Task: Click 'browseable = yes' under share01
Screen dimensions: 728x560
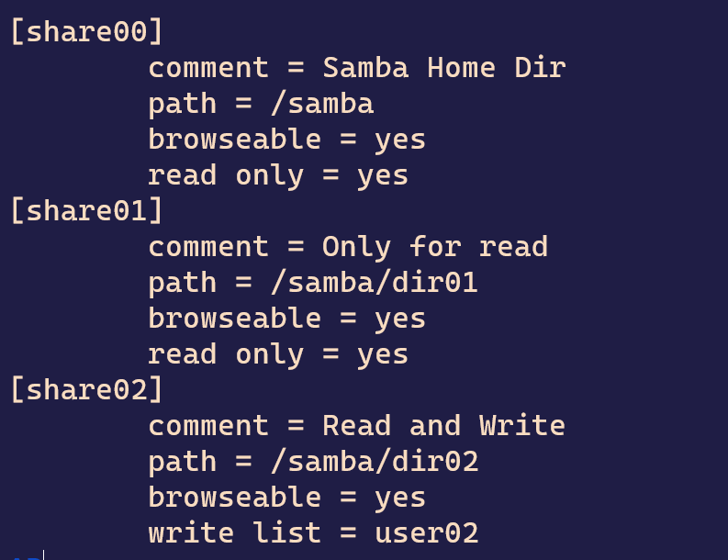Action: (287, 319)
